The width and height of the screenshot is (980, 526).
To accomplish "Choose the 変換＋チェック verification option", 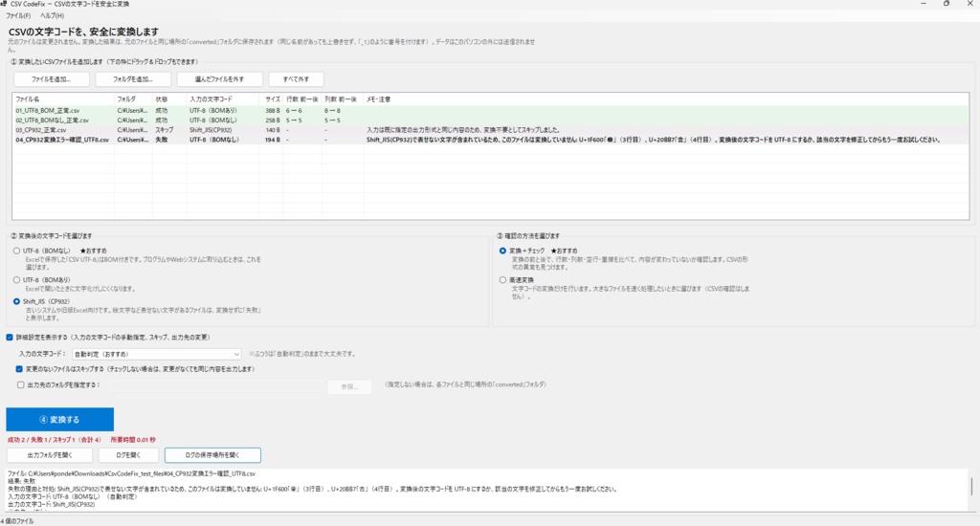I will (502, 251).
